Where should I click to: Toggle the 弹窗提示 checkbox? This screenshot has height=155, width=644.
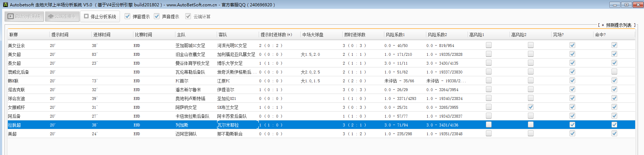tap(128, 17)
